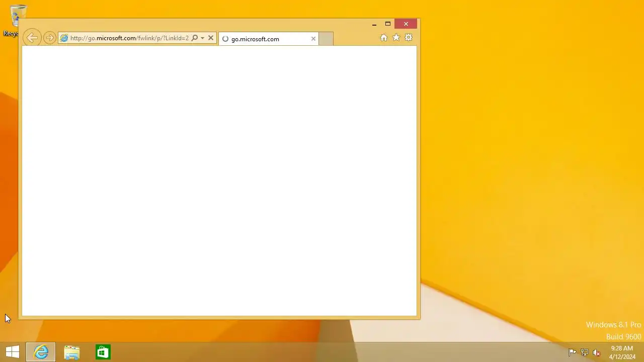Maximize the Internet Explorer window
The height and width of the screenshot is (362, 644).
click(x=388, y=24)
